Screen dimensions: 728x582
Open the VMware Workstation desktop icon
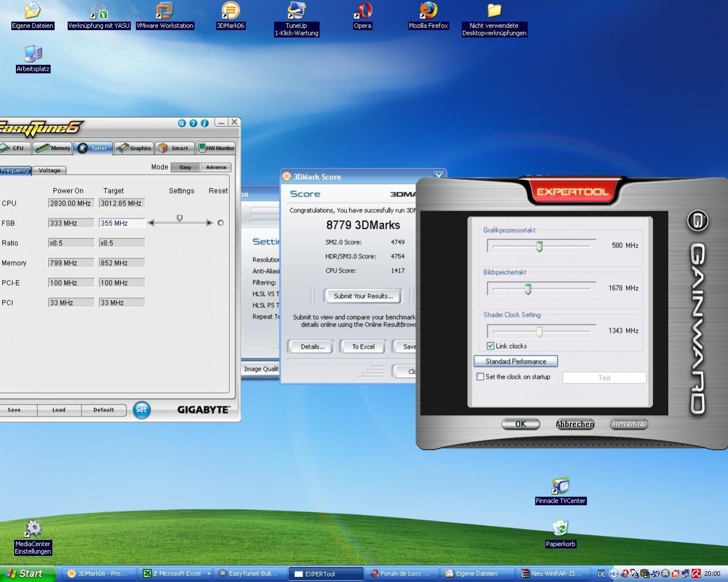pos(165,15)
